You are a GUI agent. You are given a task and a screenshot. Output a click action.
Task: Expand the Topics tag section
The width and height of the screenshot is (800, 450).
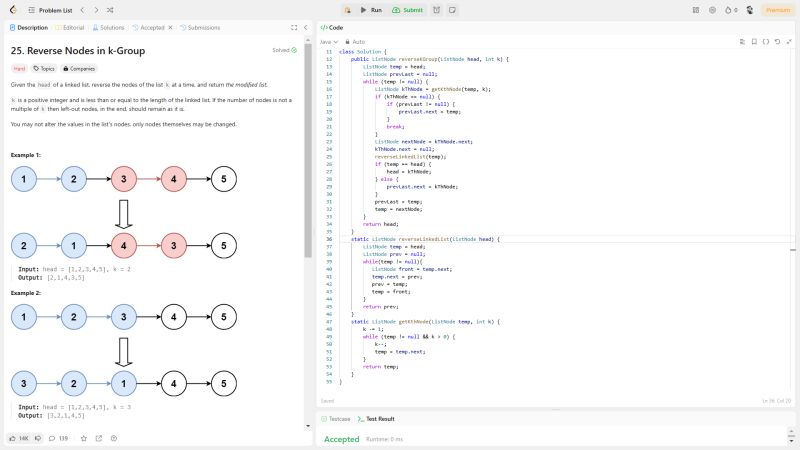coord(43,69)
